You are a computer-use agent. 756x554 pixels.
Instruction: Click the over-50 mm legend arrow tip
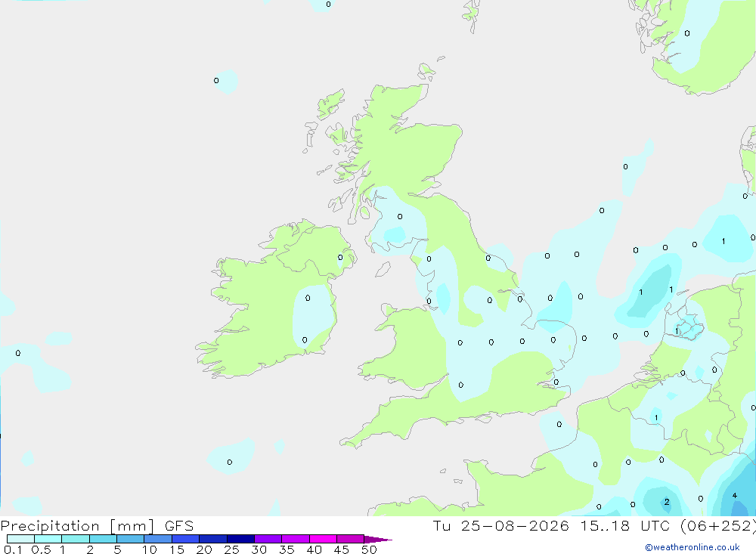(x=379, y=539)
